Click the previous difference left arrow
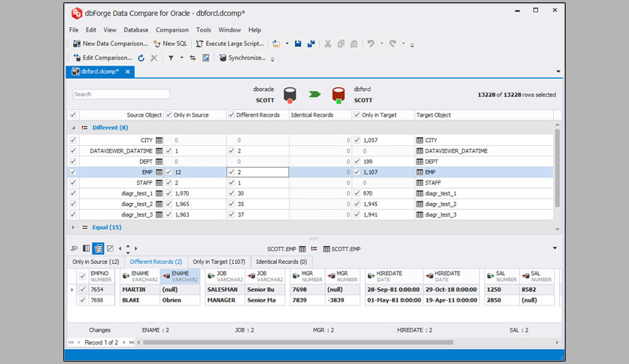629x364 pixels. click(120, 248)
